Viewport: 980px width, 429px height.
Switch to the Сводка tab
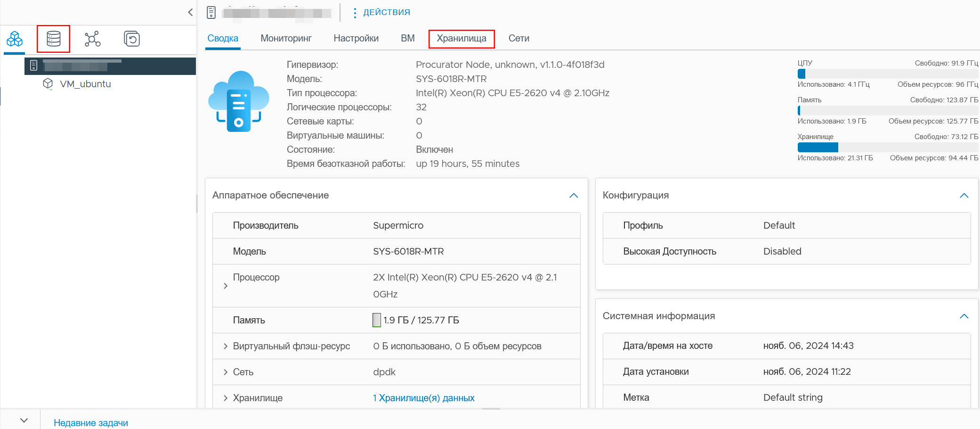tap(223, 38)
